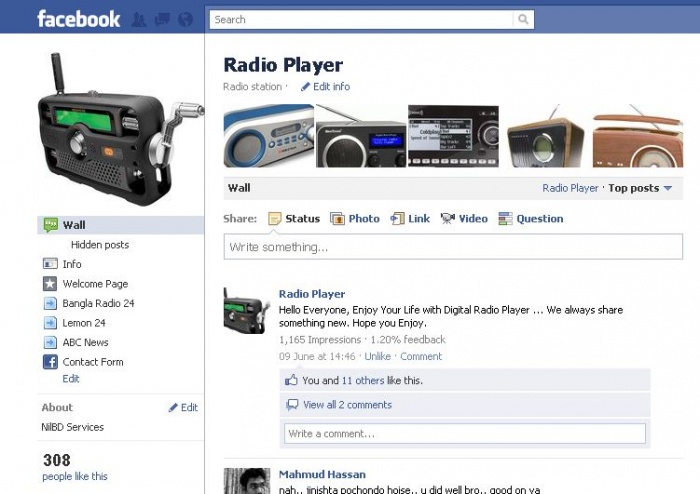Open the retro brown radio photo
This screenshot has height=494, width=700.
click(638, 136)
